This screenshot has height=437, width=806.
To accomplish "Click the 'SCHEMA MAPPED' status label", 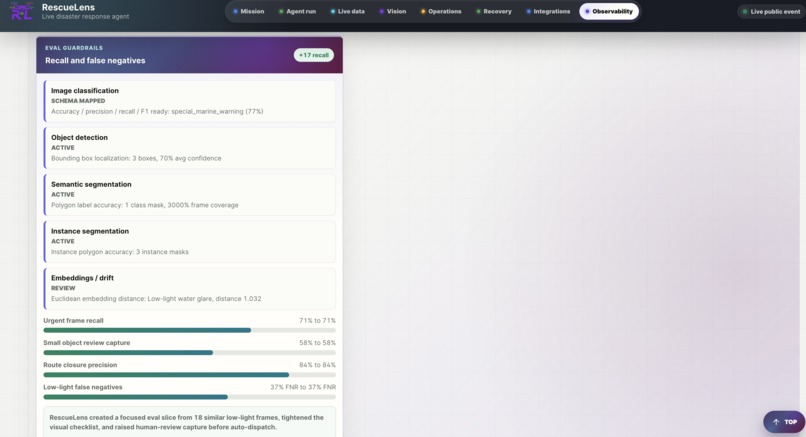I will click(x=78, y=101).
